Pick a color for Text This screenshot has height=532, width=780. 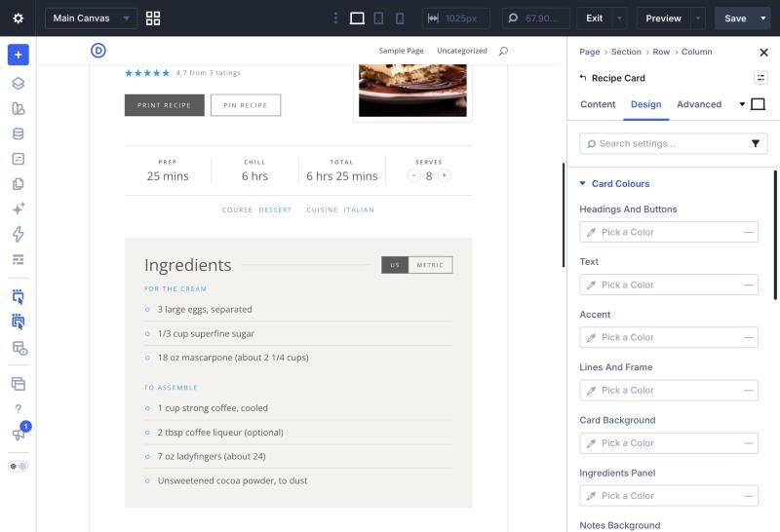pos(669,285)
